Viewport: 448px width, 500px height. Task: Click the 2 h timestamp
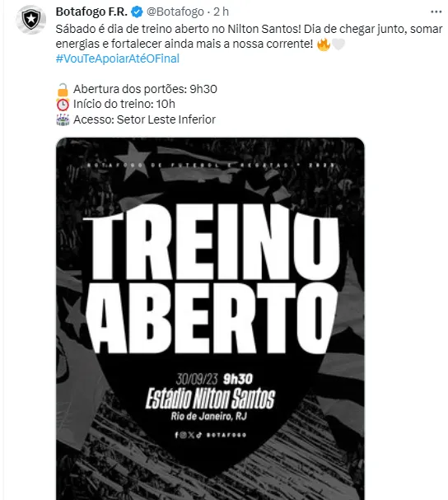[x=221, y=12]
